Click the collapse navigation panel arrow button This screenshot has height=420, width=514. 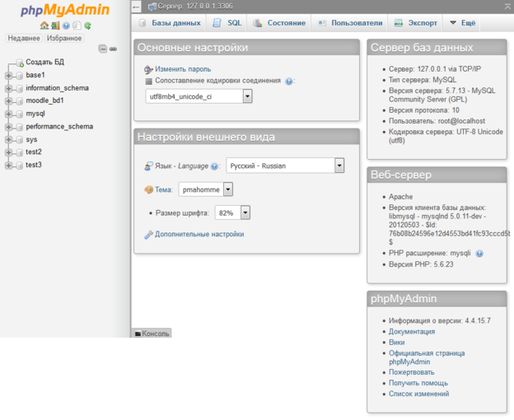click(x=137, y=7)
